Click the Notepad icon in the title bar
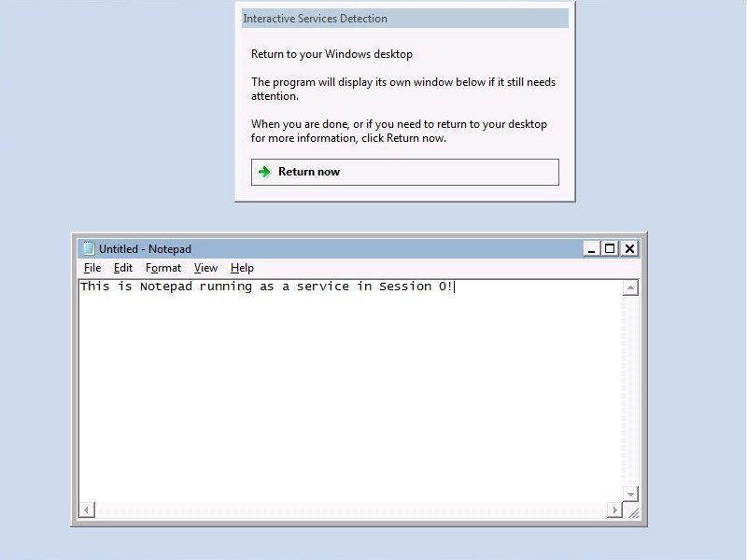Viewport: 747px width, 560px height. [x=89, y=248]
